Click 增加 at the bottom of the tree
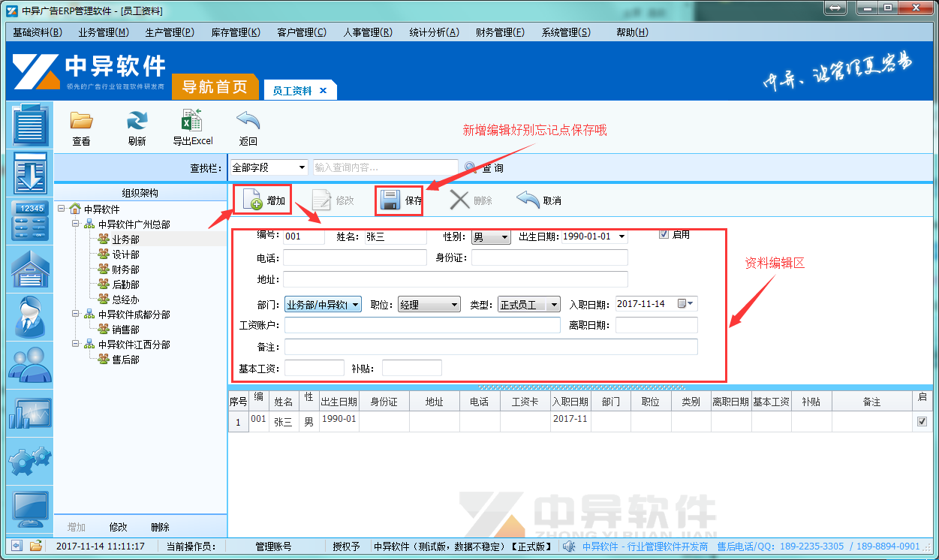 [x=77, y=527]
